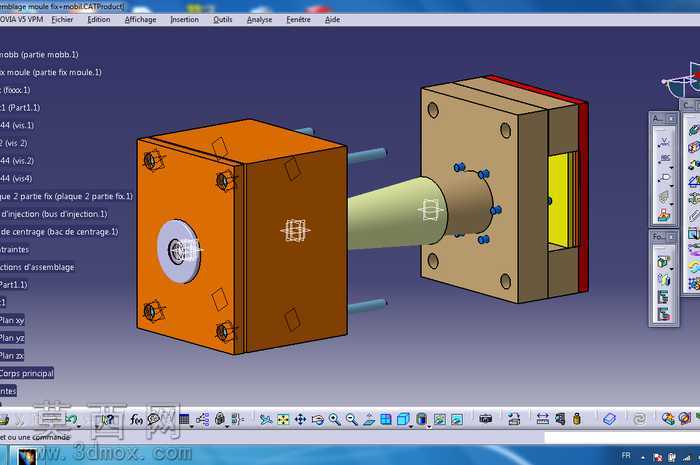Image resolution: width=700 pixels, height=465 pixels.
Task: Click the Undo arrow icon
Action: pyautogui.click(x=71, y=419)
